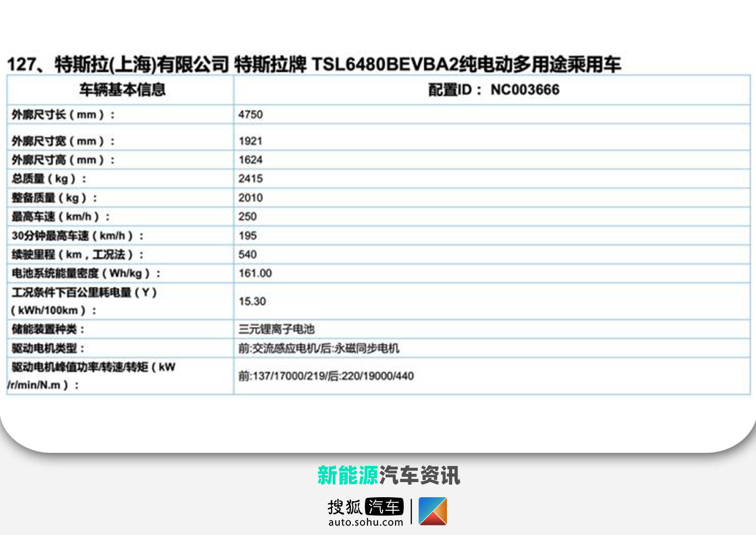Click the 续驶里程 (km, 工况法) label

pos(78,255)
